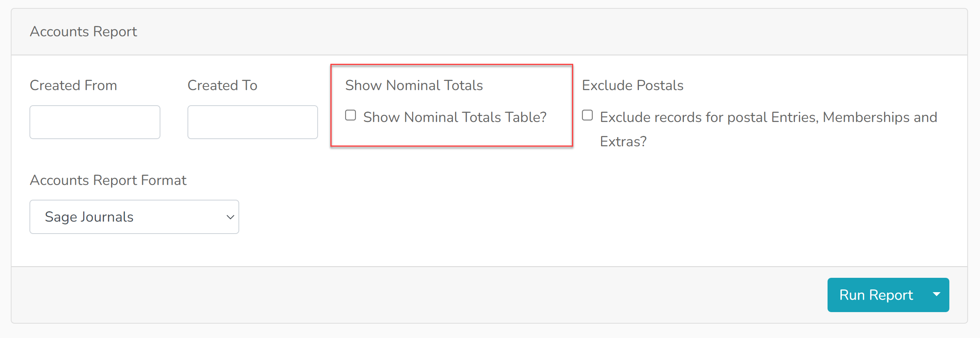Click the Show Nominal Totals group heading
Image resolution: width=980 pixels, height=338 pixels.
[414, 85]
